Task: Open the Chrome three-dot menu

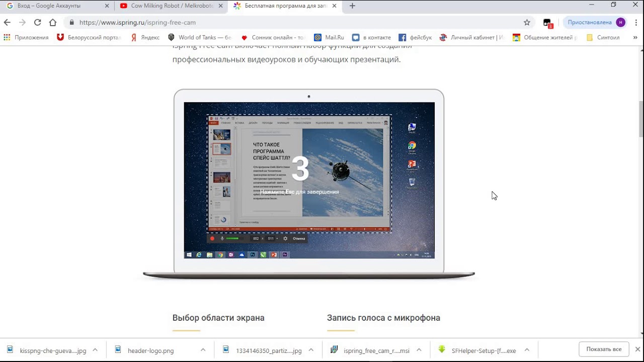Action: (636, 22)
